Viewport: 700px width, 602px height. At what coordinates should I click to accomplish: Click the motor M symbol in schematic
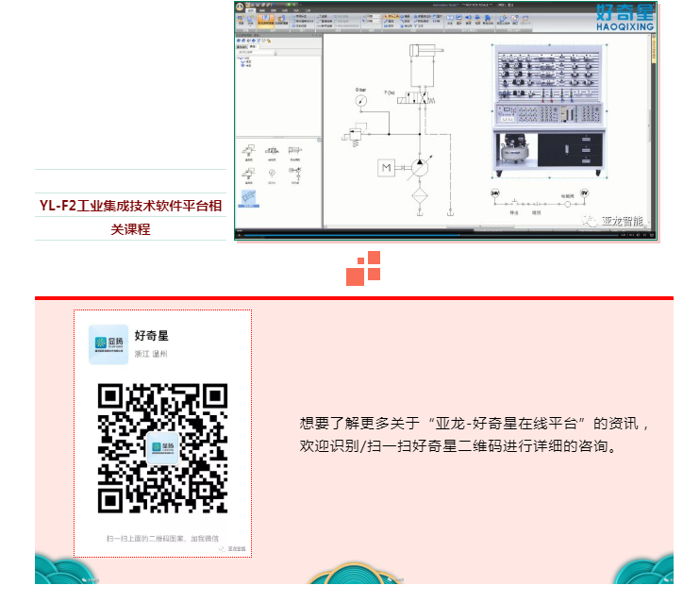point(386,168)
